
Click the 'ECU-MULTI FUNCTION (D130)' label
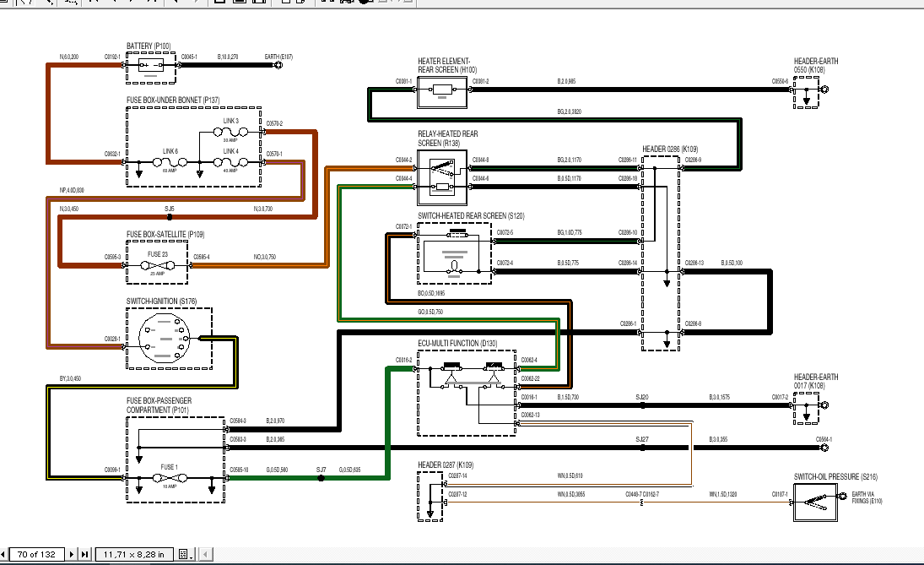coord(457,343)
